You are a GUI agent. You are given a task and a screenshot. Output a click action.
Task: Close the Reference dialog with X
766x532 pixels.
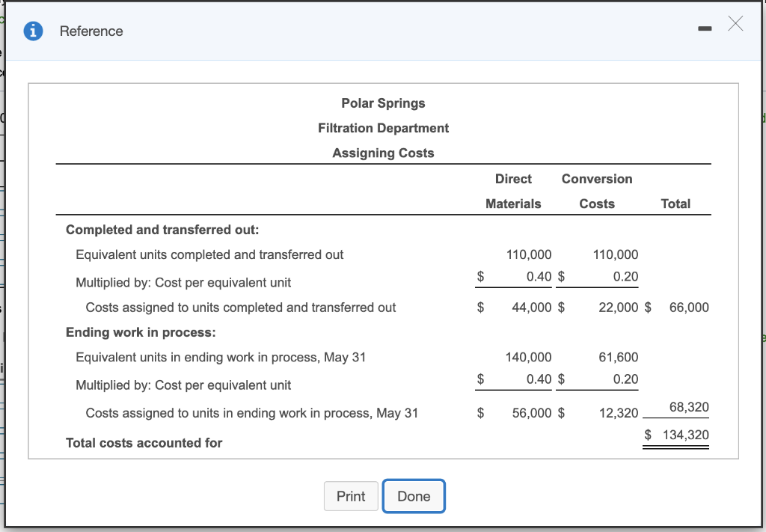click(x=735, y=23)
